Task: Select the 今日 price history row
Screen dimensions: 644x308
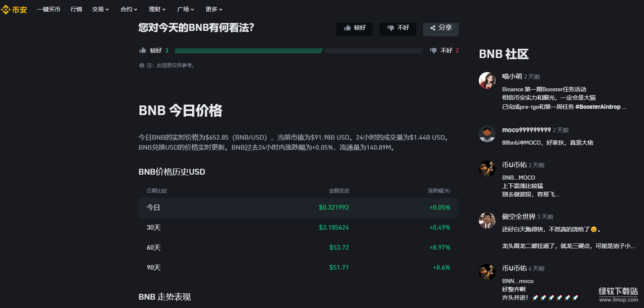Action: click(x=298, y=208)
